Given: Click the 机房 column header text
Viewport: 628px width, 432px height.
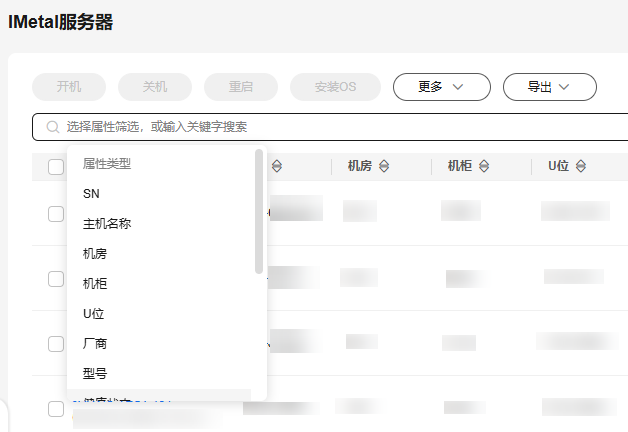Looking at the screenshot, I should pos(360,166).
